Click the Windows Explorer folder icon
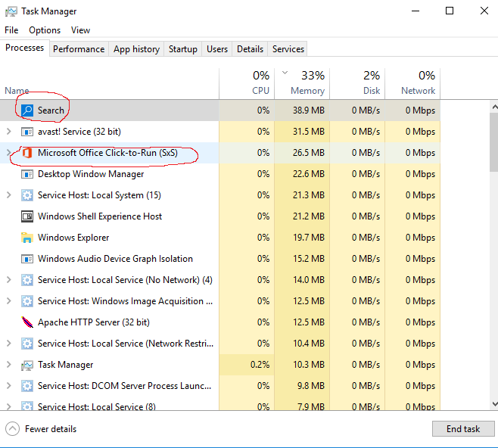 pyautogui.click(x=27, y=238)
